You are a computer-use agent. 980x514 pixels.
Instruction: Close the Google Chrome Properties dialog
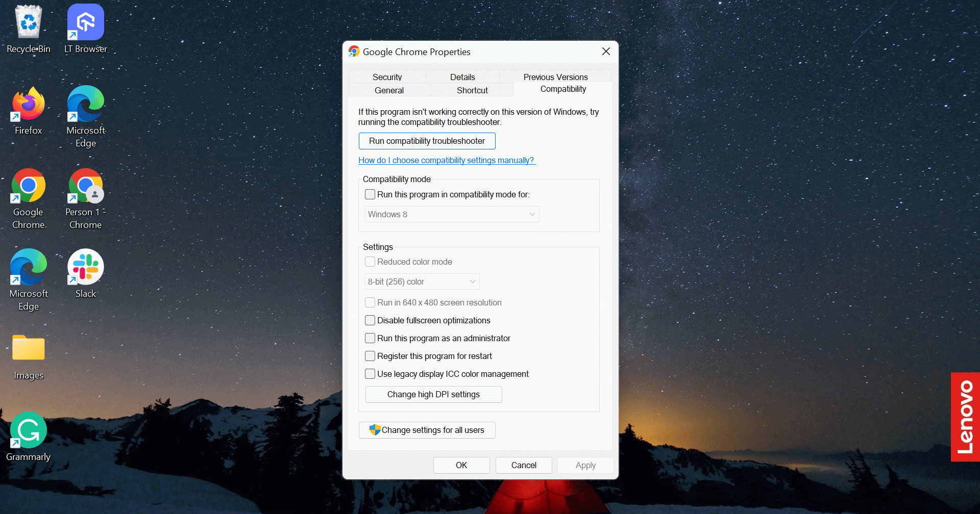(x=606, y=52)
